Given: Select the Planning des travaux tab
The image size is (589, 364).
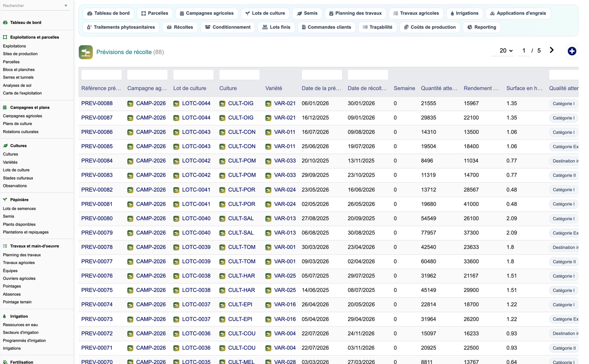Looking at the screenshot, I should [x=355, y=13].
